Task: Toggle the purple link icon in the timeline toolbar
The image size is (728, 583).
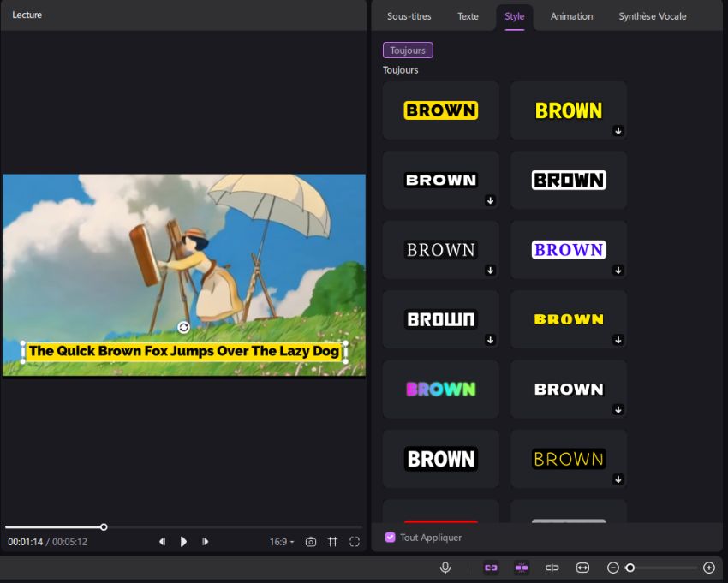Action: click(491, 568)
